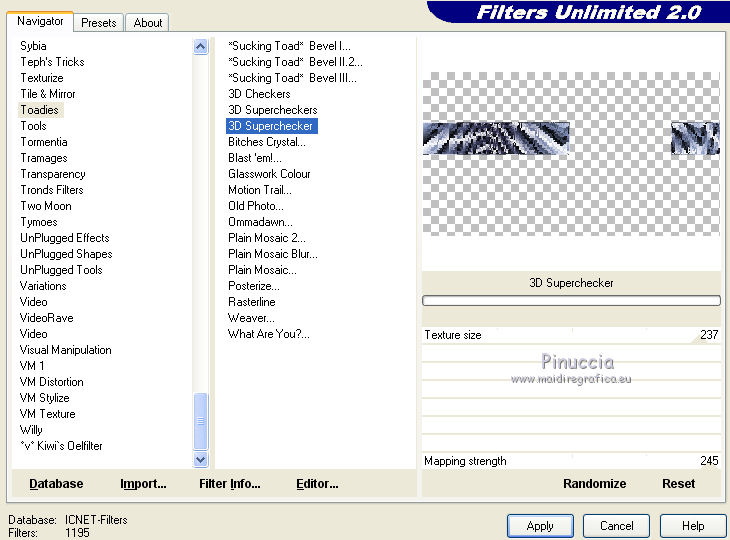Choose the 3D Supercheckers filter
730x540 pixels.
272,110
